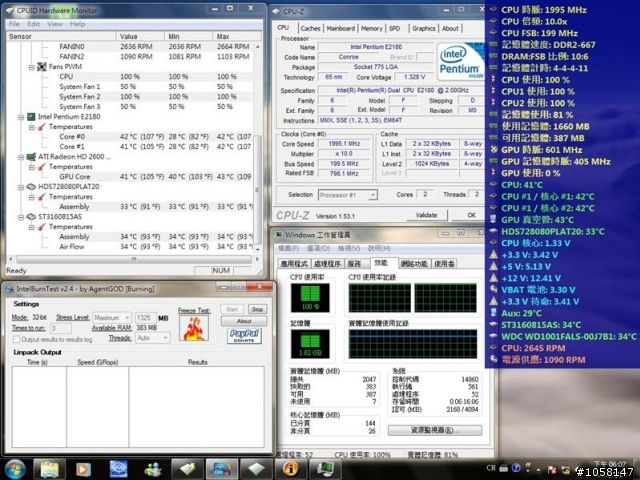The width and height of the screenshot is (640, 480).
Task: Collapse the Fans PWM tree node
Action: click(32, 67)
